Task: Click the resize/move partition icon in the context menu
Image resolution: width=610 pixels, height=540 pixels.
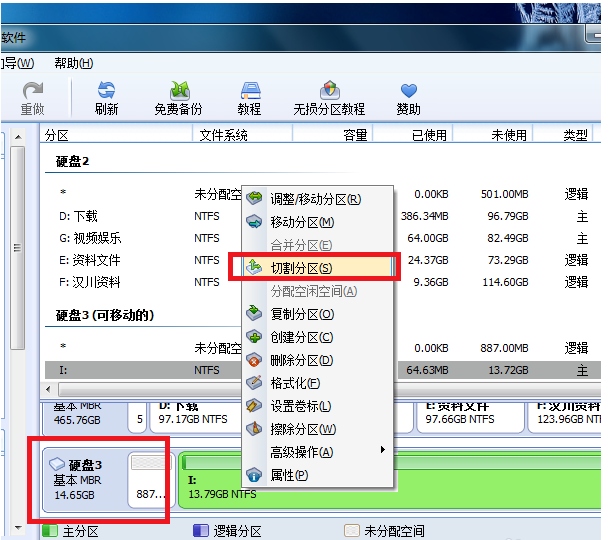Action: point(254,198)
